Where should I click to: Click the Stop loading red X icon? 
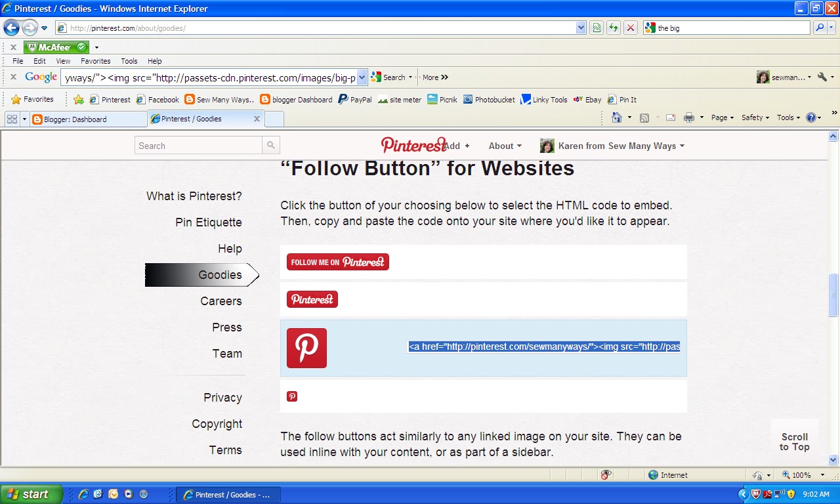click(x=631, y=28)
